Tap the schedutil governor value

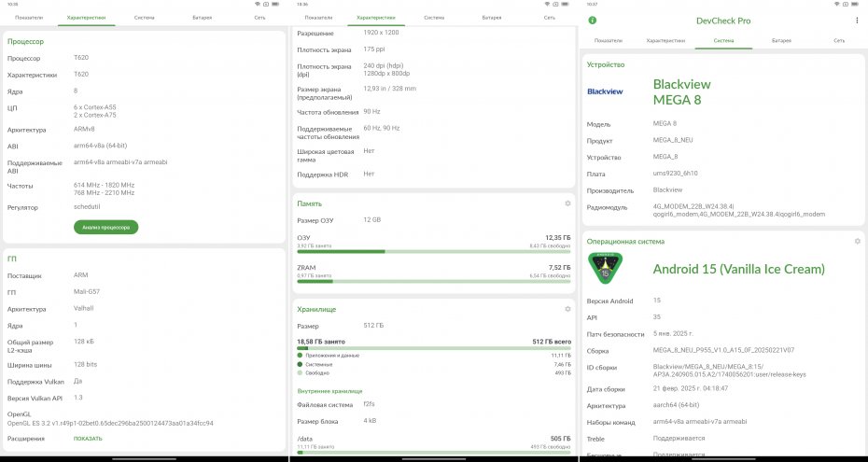(x=87, y=207)
